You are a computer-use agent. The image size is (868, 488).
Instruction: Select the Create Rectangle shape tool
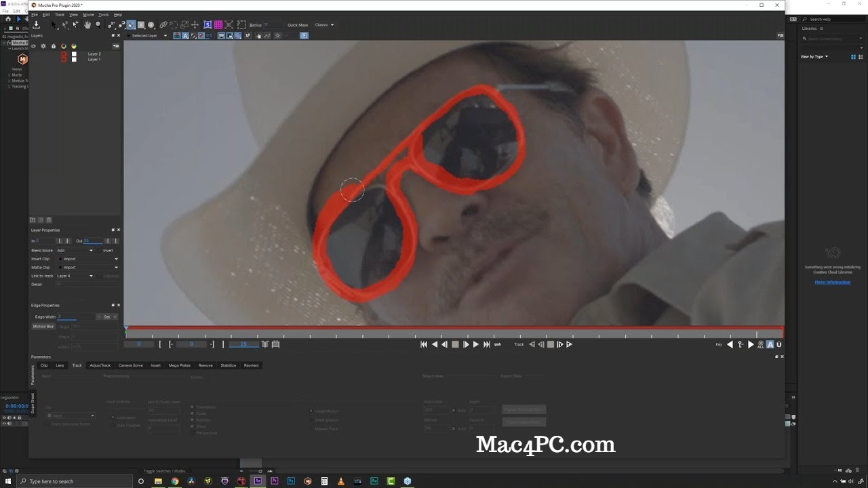140,25
